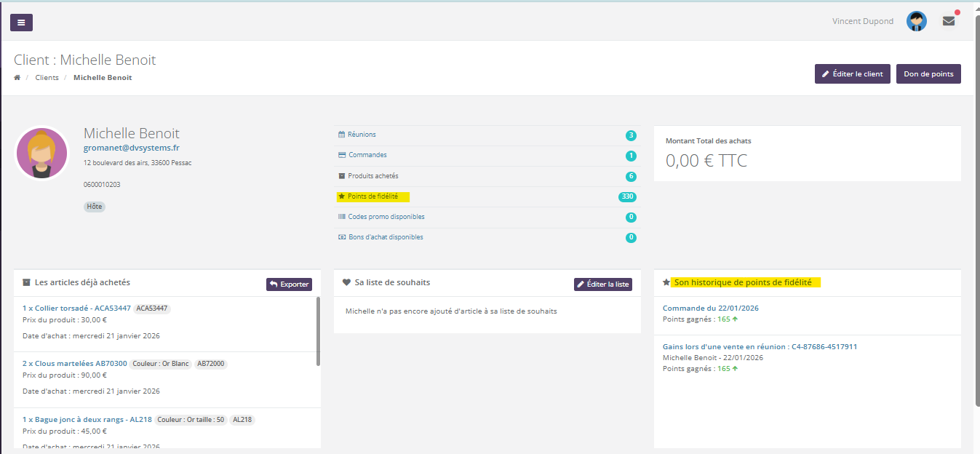Export the purchased articles list

click(289, 284)
